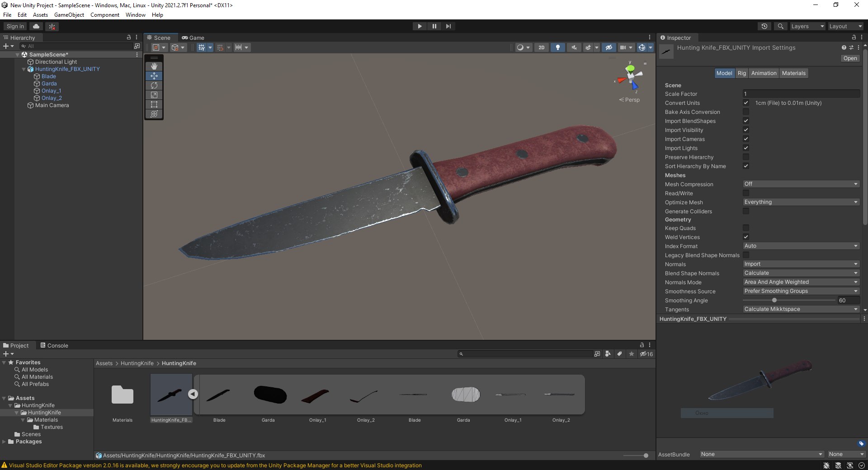Image resolution: width=868 pixels, height=470 pixels.
Task: Click the Step frame button
Action: pyautogui.click(x=448, y=26)
